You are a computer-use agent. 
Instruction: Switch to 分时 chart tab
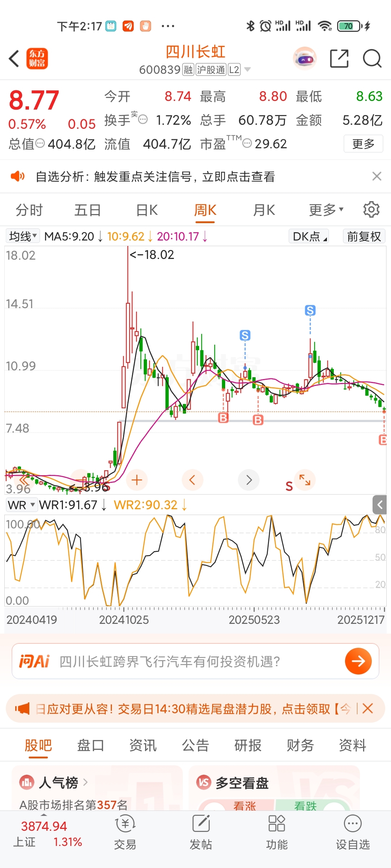click(x=29, y=210)
